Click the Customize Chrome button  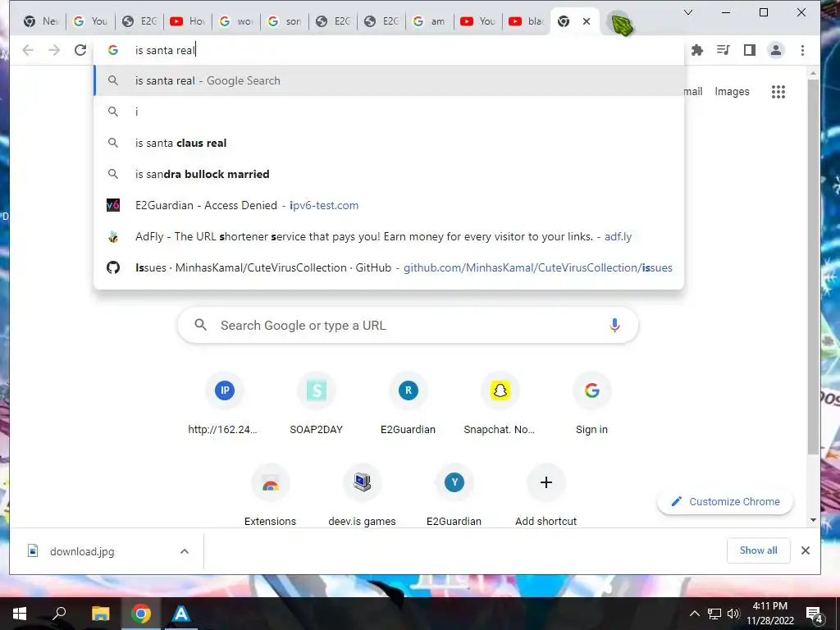point(726,502)
